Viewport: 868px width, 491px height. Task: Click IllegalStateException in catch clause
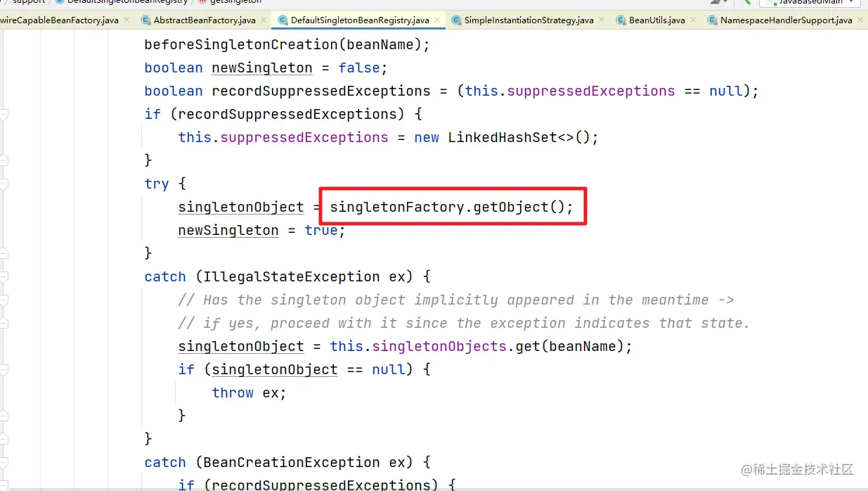click(x=292, y=276)
